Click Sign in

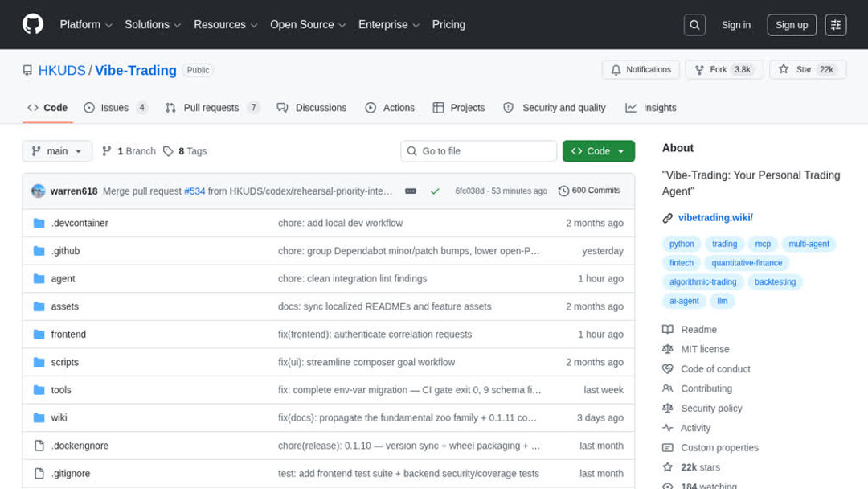735,25
